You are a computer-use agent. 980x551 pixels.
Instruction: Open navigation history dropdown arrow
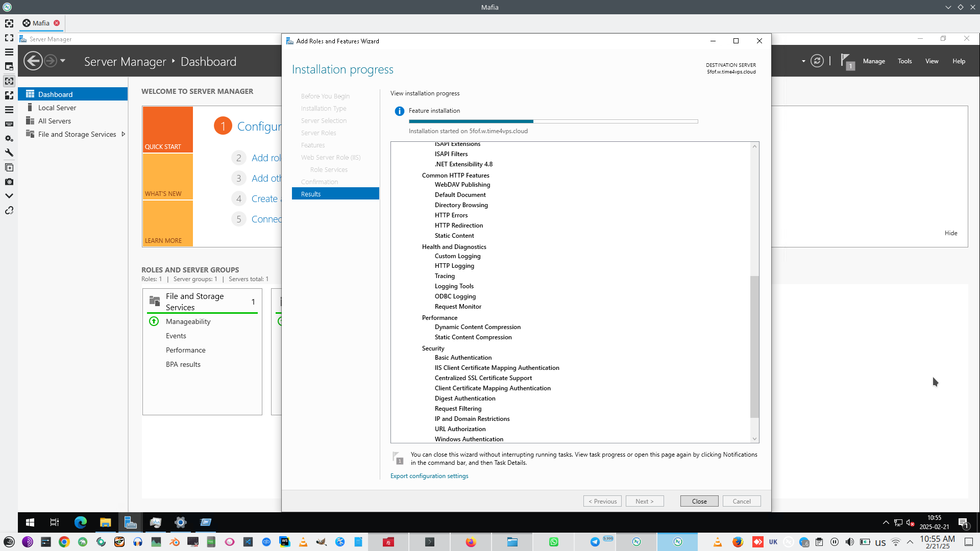coord(63,61)
